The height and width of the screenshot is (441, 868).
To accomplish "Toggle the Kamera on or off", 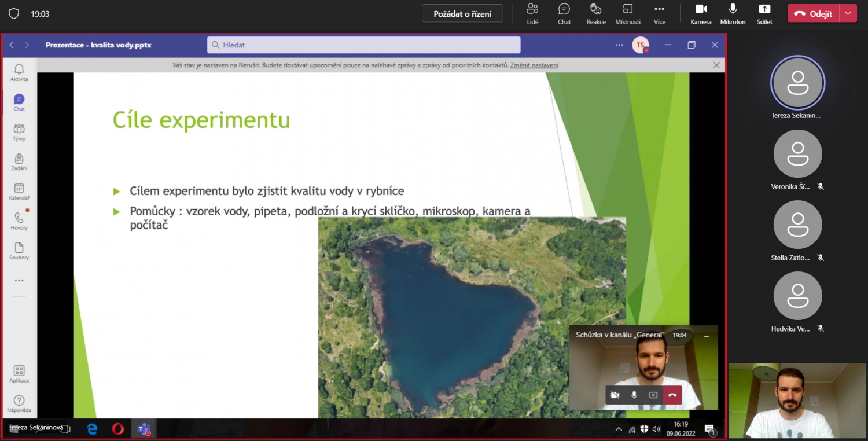I will point(701,13).
